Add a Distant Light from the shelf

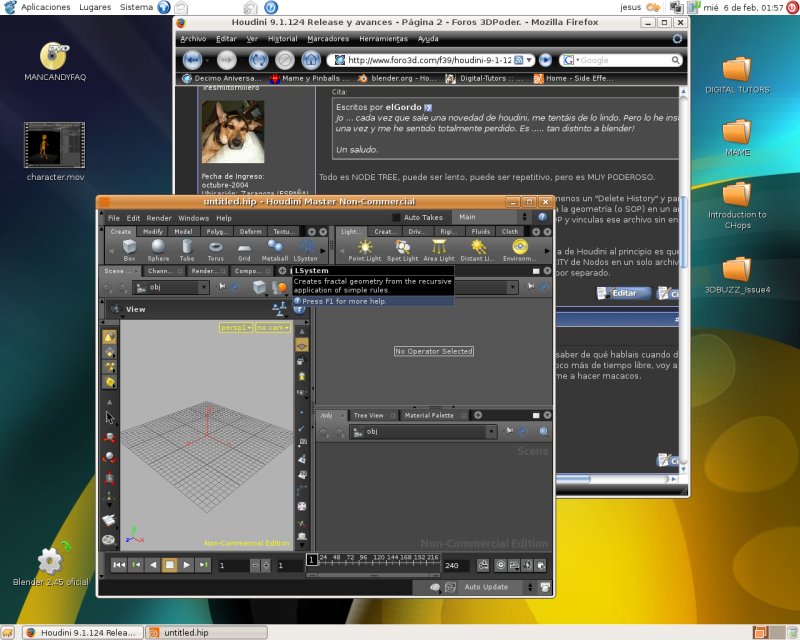point(478,250)
